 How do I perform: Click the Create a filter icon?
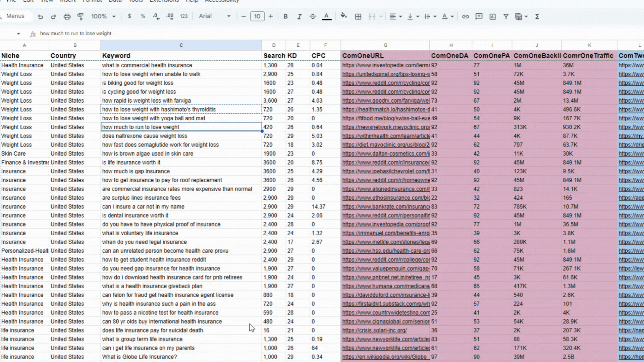tap(506, 16)
